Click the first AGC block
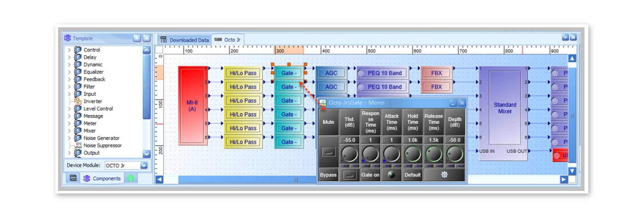Viewport: 644px width, 212px height. tap(331, 73)
